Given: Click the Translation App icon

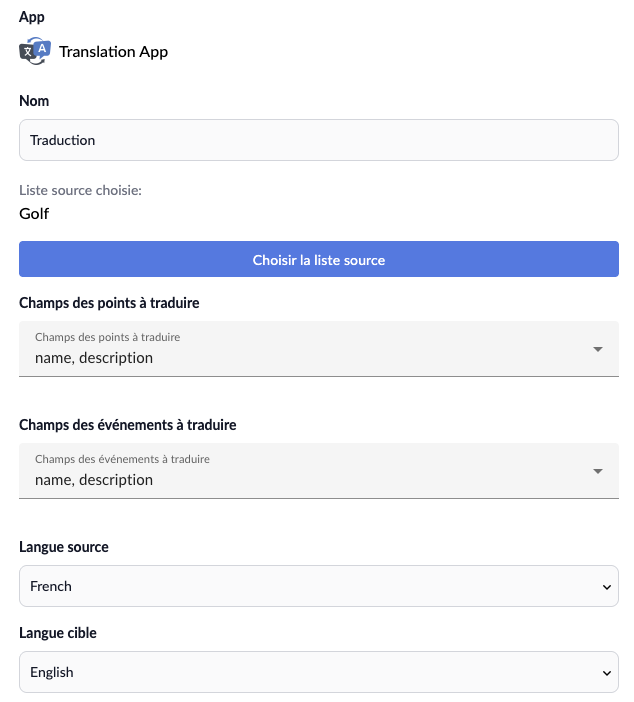Looking at the screenshot, I should click(x=35, y=51).
